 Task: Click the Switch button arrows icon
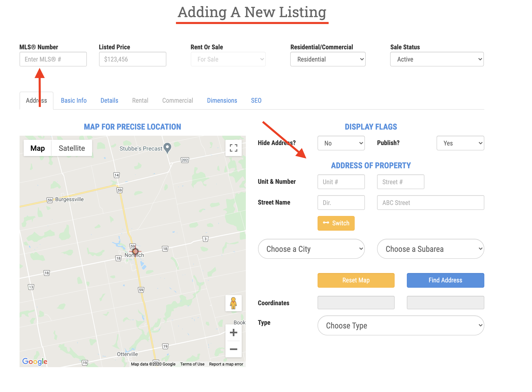pyautogui.click(x=326, y=223)
